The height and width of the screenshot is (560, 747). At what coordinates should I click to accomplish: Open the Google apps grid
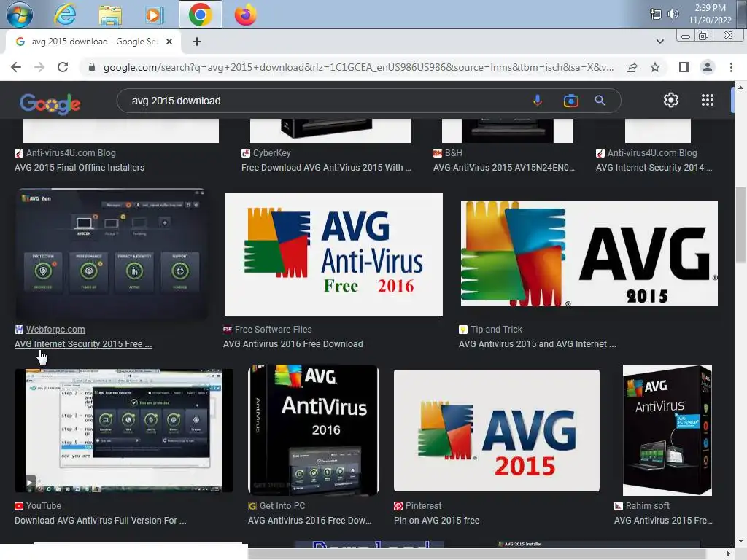tap(708, 100)
